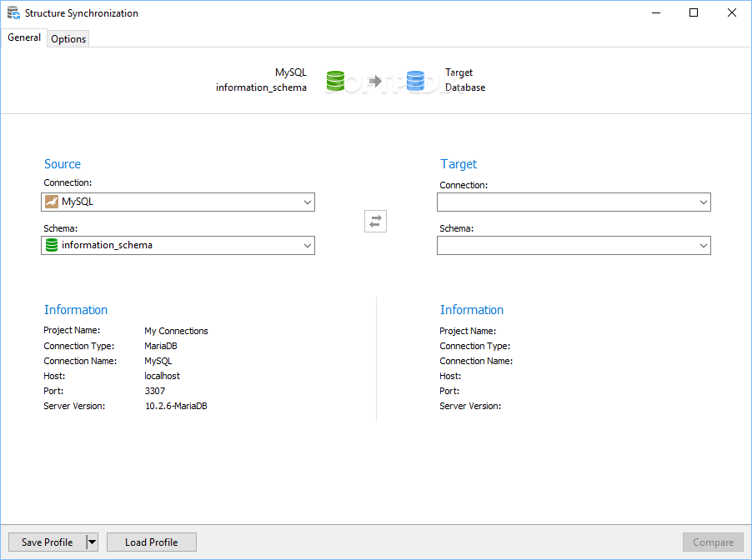The width and height of the screenshot is (752, 560).
Task: Click the target 'Host:' label
Action: tap(450, 376)
